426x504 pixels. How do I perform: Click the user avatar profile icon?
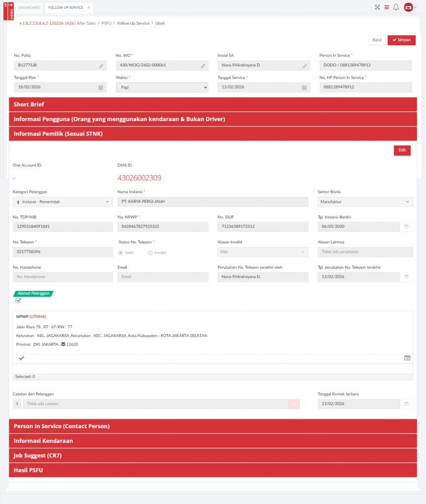(408, 7)
